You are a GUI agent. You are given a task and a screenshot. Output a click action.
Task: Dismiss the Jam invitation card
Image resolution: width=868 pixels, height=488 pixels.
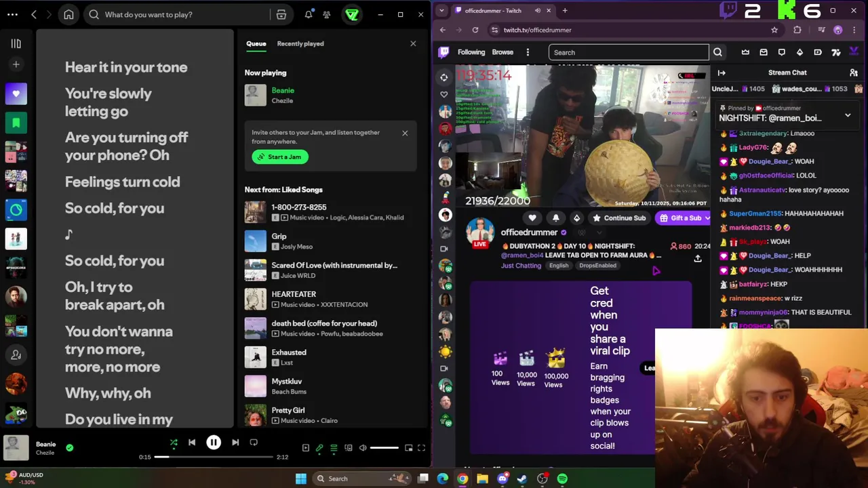click(405, 133)
